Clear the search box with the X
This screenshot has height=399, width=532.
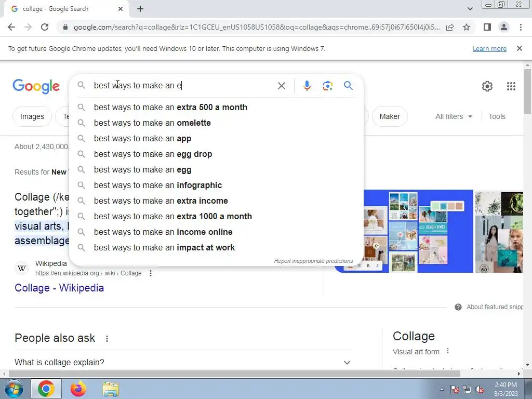281,86
